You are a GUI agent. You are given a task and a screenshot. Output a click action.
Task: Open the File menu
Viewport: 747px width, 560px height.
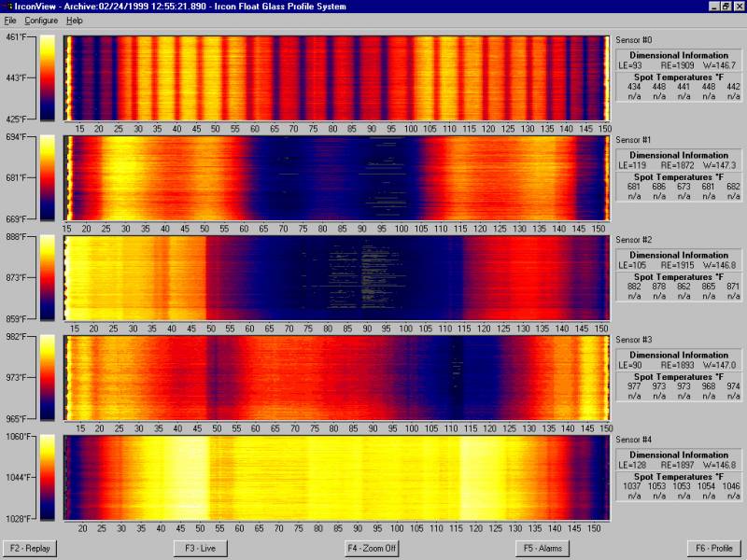[x=12, y=20]
